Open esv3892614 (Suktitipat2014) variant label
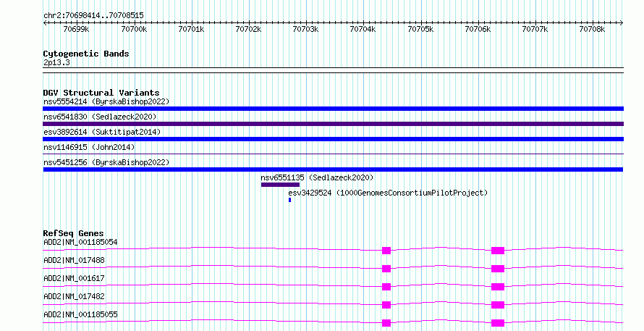 click(102, 132)
